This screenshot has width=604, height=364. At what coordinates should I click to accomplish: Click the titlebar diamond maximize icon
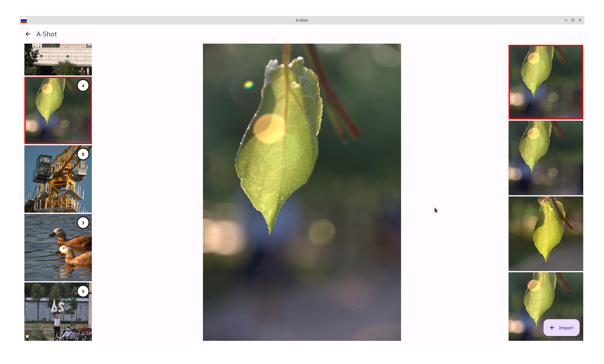coord(573,20)
